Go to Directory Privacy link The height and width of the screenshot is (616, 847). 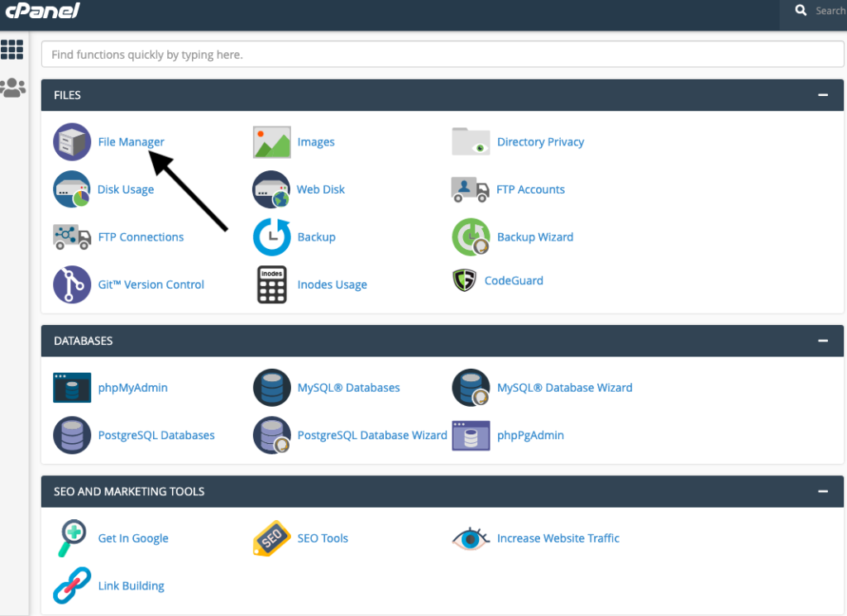click(541, 142)
